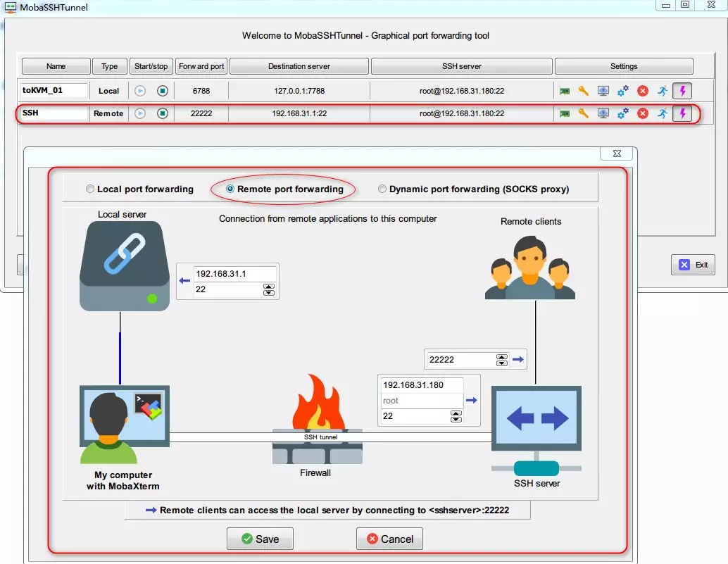This screenshot has height=564, width=728.
Task: Open gears settings for SSH tunnel
Action: point(623,113)
